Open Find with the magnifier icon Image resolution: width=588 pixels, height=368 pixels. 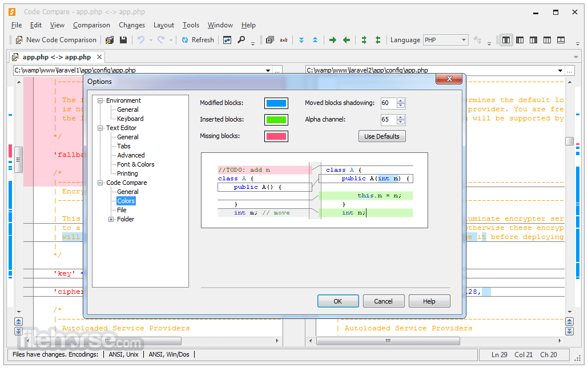click(241, 40)
